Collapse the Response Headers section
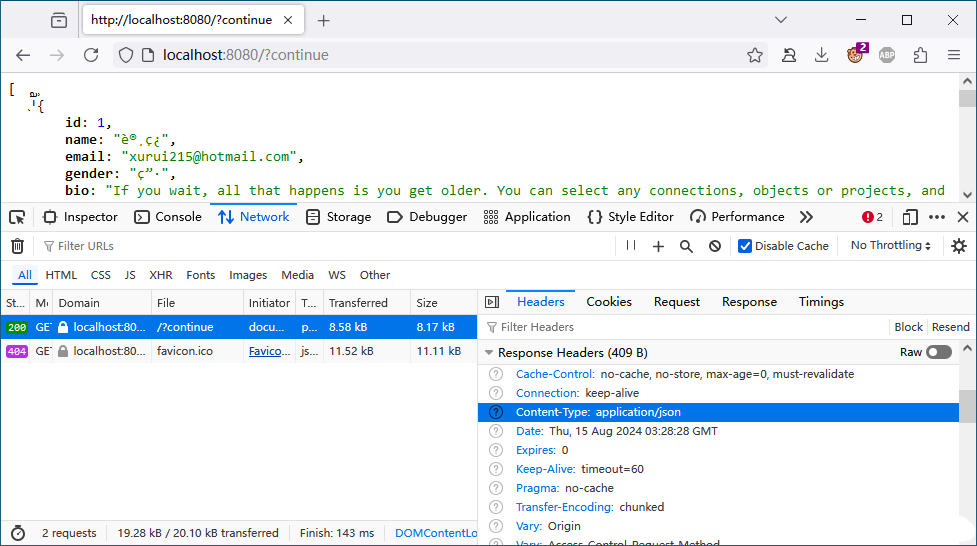The height and width of the screenshot is (546, 977). point(489,353)
